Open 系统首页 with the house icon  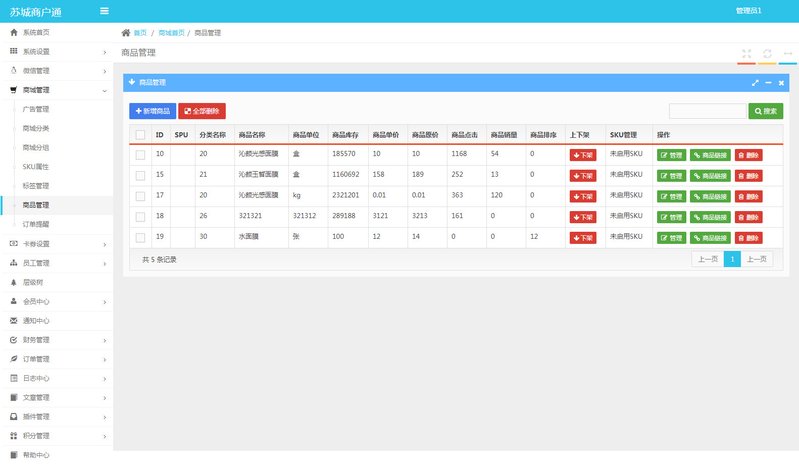point(13,32)
